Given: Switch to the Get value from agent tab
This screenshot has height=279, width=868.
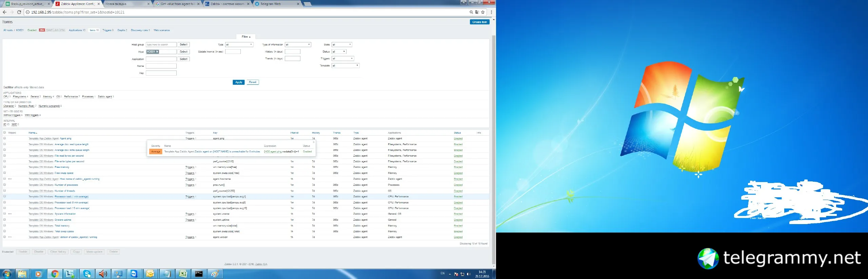Looking at the screenshot, I should click(x=177, y=4).
